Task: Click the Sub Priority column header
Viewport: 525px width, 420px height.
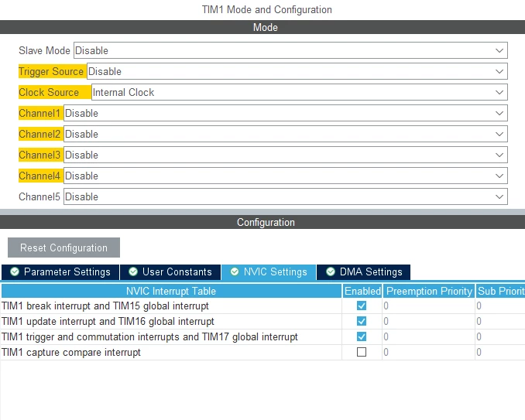Action: coord(500,291)
